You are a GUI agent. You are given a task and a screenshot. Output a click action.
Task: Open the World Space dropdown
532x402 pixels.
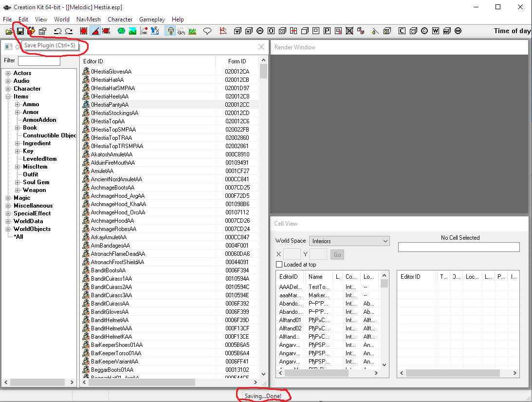[349, 241]
